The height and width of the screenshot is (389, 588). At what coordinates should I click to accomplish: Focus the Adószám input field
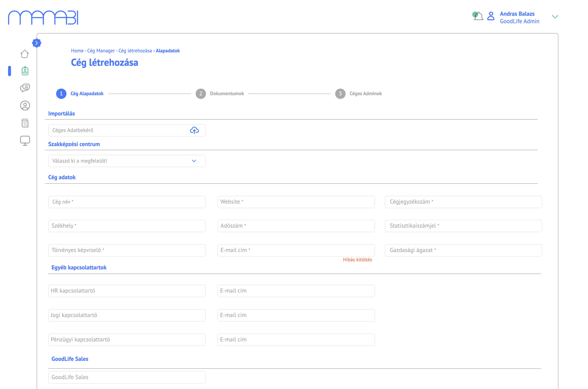tap(296, 226)
